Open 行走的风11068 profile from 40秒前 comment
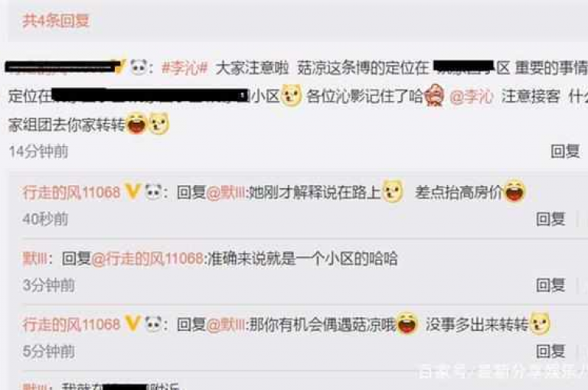Image resolution: width=588 pixels, height=390 pixels. (71, 193)
